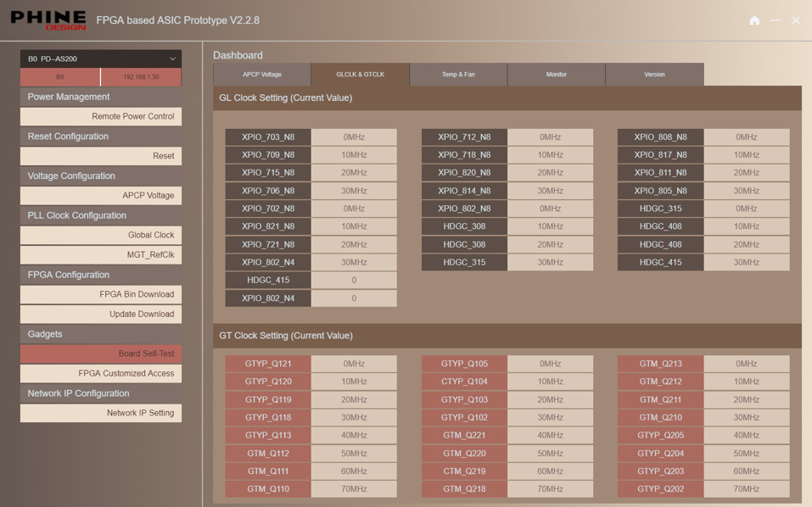Click the GTM_Q211 20MHz value
The height and width of the screenshot is (507, 812).
(747, 400)
